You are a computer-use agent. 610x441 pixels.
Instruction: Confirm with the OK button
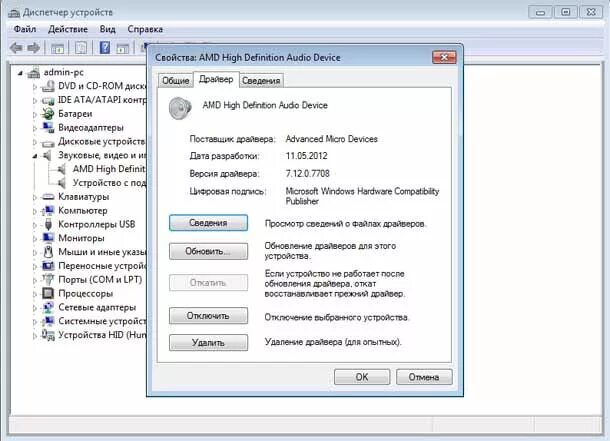pyautogui.click(x=362, y=377)
